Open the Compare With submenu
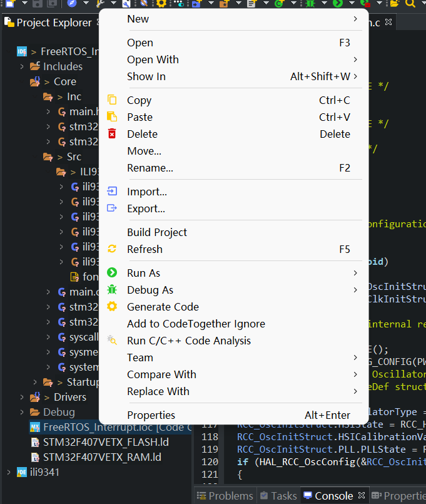 161,374
